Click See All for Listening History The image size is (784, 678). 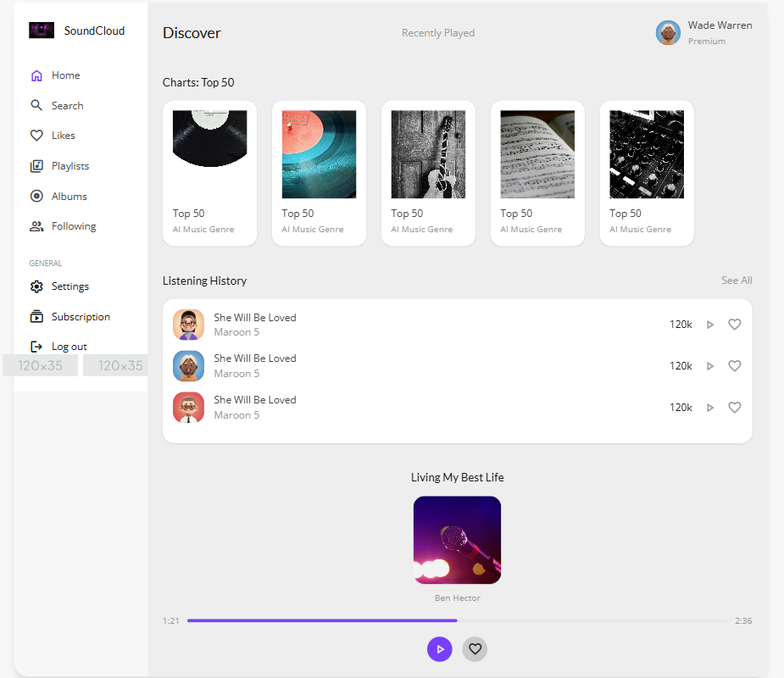click(737, 281)
